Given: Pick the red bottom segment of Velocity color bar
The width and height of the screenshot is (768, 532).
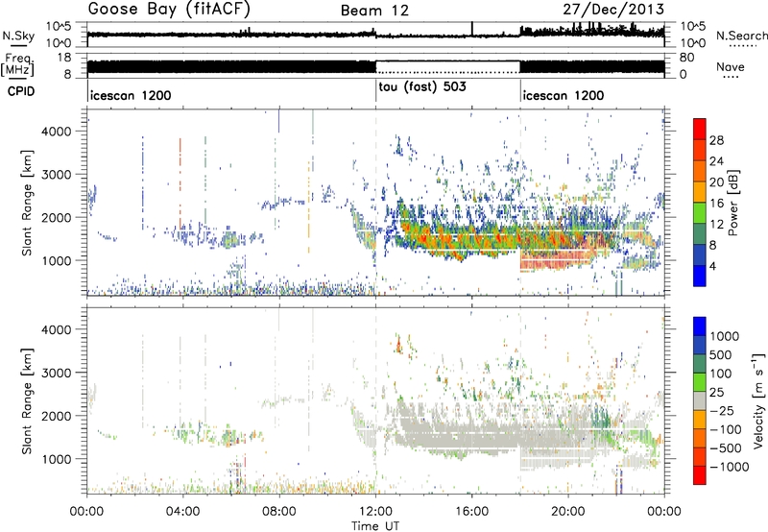Looking at the screenshot, I should [x=700, y=475].
